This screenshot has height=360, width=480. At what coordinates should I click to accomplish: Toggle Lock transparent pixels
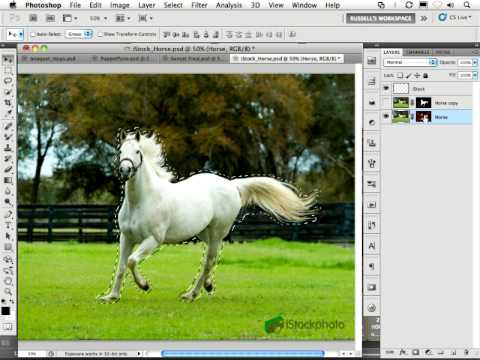(400, 76)
